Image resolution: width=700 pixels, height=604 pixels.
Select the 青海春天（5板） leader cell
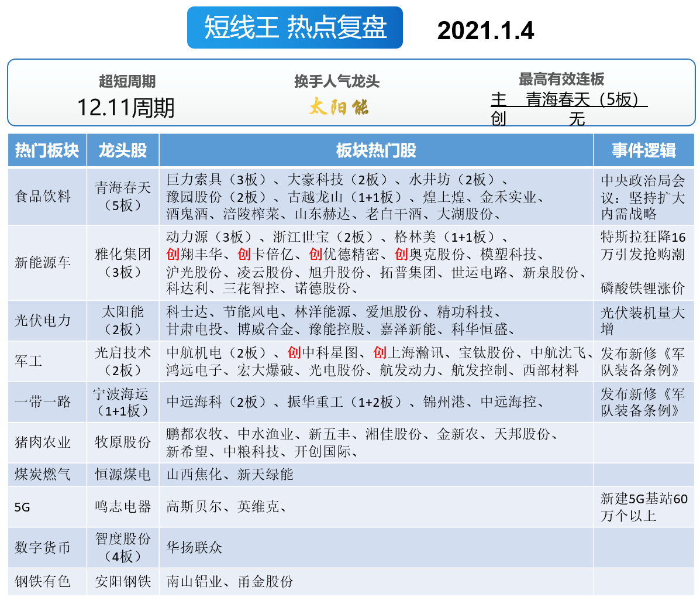coord(123,196)
